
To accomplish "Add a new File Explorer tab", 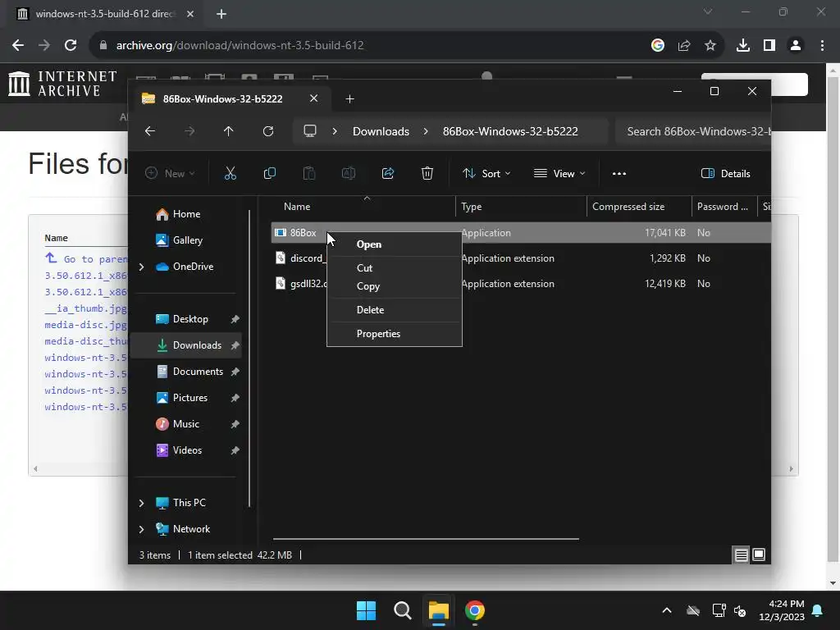I will (349, 99).
